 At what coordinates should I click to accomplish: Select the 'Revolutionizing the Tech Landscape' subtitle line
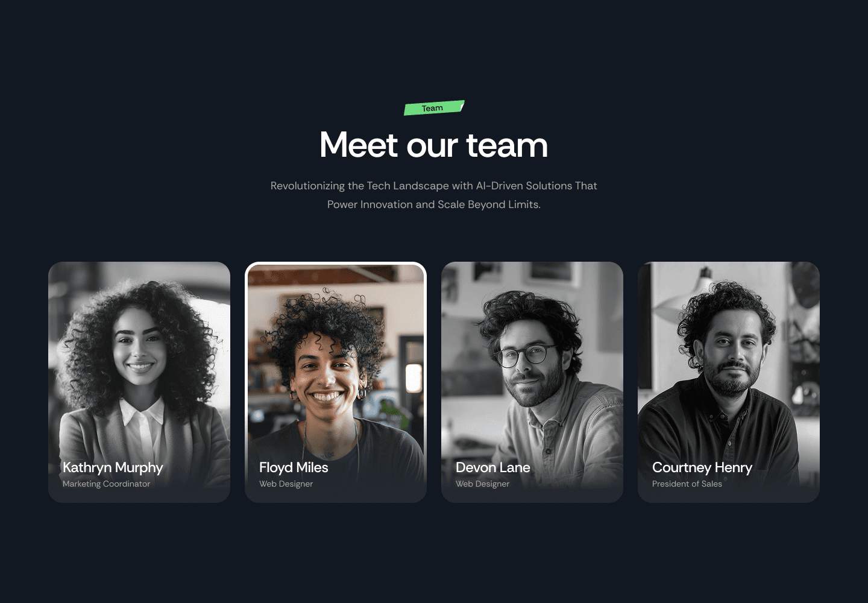pos(434,186)
